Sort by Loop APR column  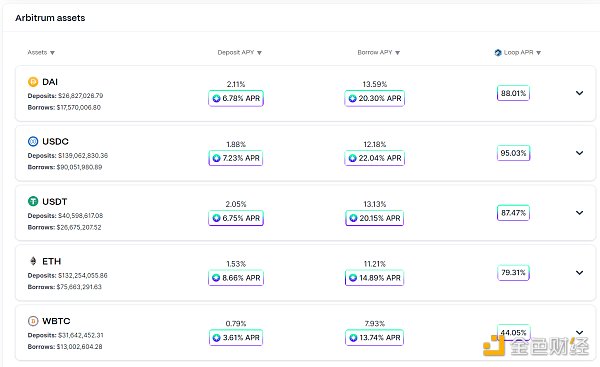click(x=518, y=52)
